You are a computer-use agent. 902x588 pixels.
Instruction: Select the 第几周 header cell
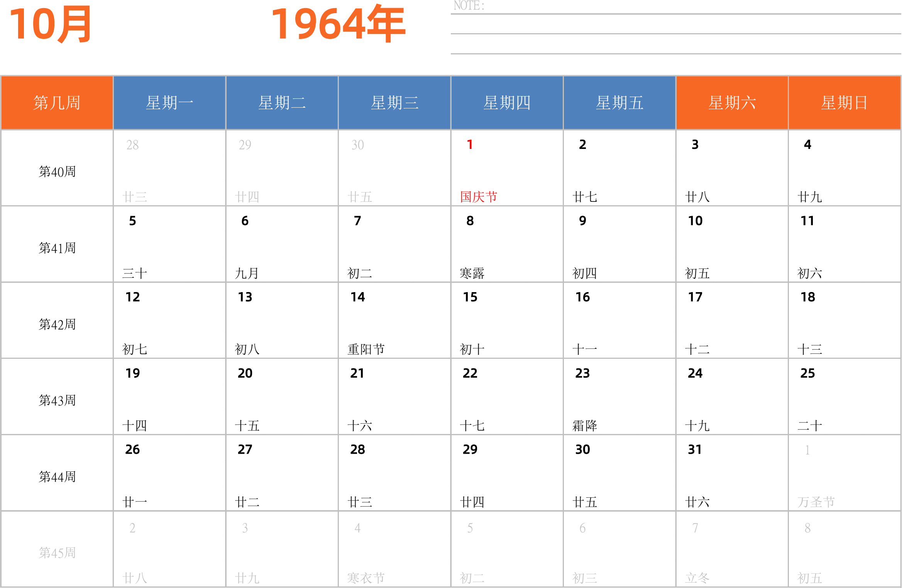coord(57,103)
